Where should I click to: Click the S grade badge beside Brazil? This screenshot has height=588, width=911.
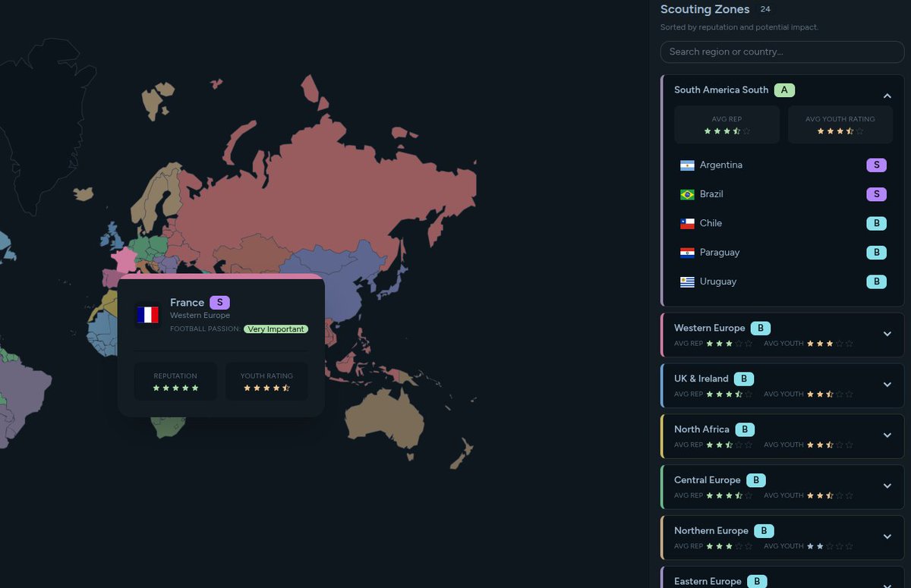[876, 194]
